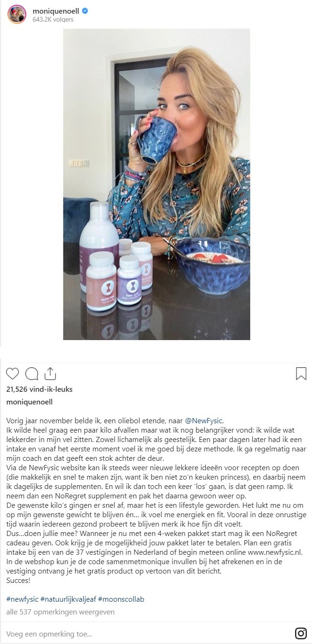Save the post with the bookmark icon
Viewport: 312px width, 644px height.
click(301, 373)
